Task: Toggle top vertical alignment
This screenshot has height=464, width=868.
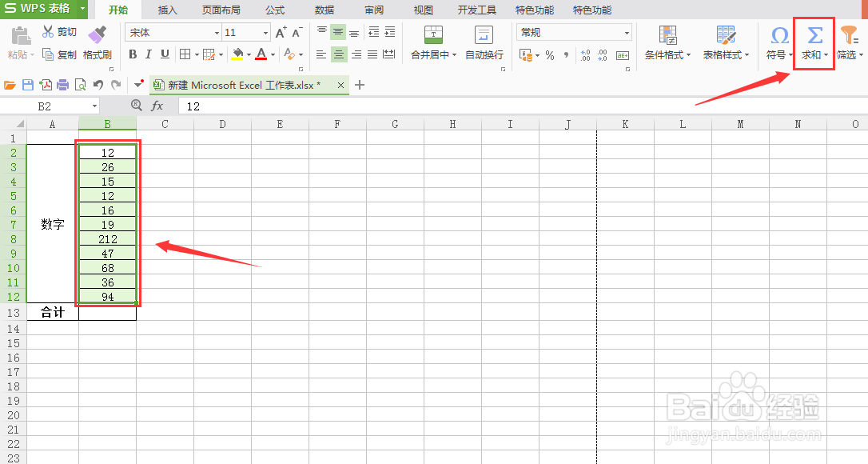Action: 321,31
